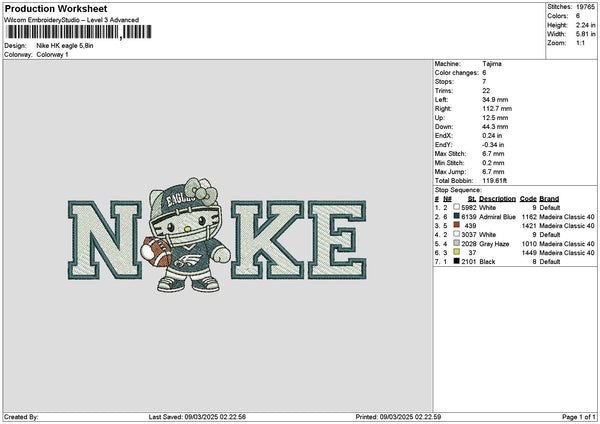Click 'Wilcom EmbroideryStudio – Level 3 Advanced' text
This screenshot has width=600, height=424.
pos(72,20)
